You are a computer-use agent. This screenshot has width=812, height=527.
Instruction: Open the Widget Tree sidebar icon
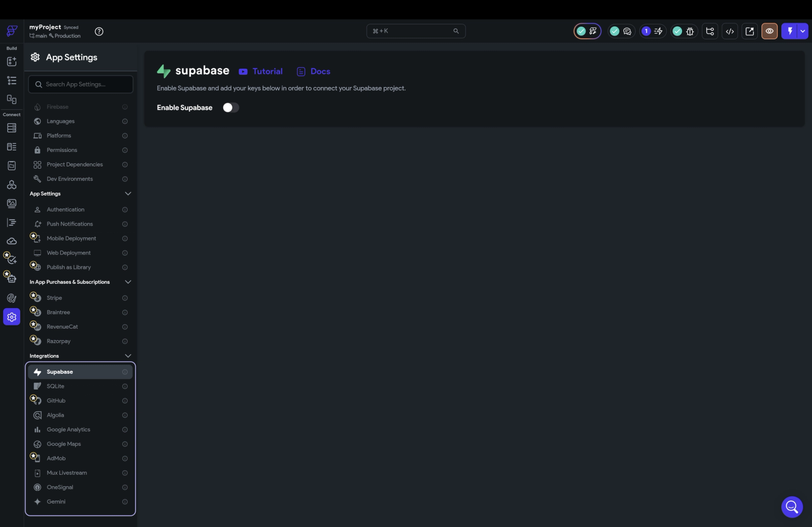point(12,80)
